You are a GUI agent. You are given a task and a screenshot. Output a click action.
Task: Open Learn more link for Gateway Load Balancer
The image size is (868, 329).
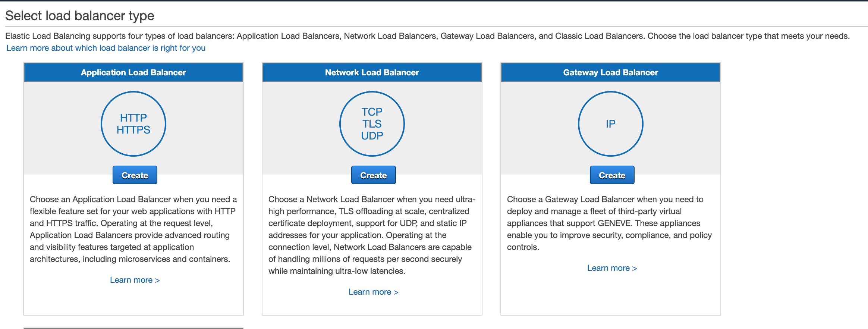tap(612, 268)
